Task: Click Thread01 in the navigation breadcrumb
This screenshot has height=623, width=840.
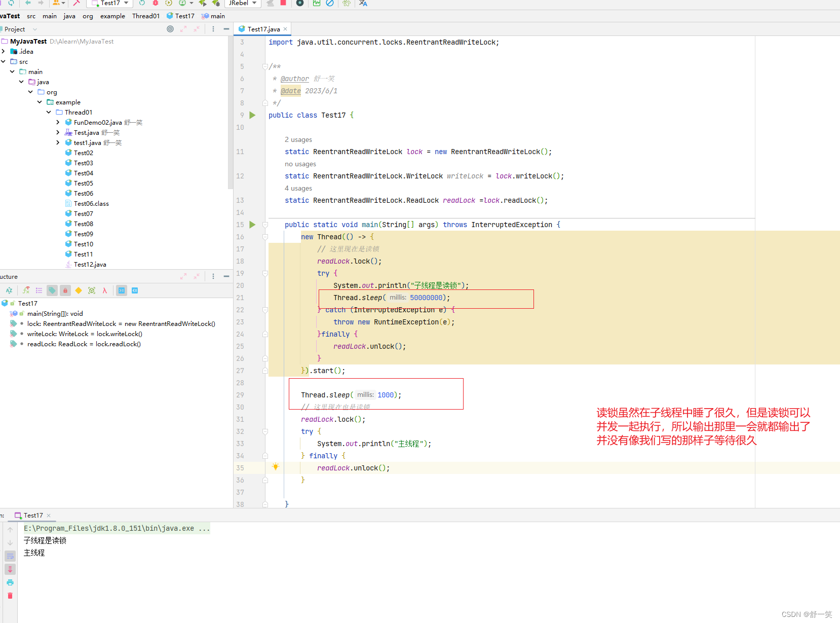Action: (x=146, y=16)
